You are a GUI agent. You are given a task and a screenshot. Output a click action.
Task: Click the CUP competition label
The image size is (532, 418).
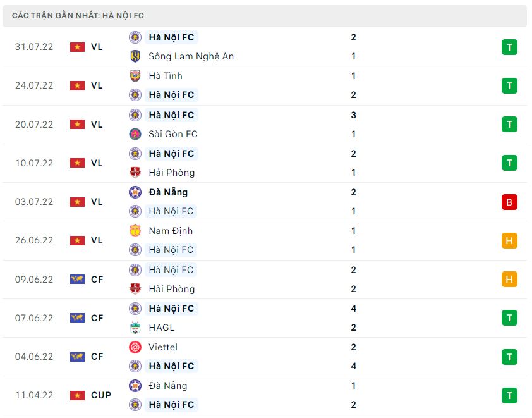(x=101, y=395)
